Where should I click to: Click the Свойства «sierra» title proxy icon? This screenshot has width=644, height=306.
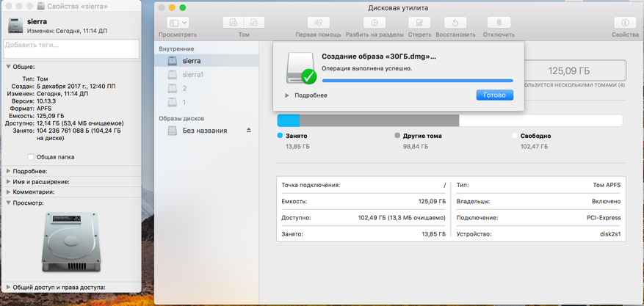tap(40, 6)
